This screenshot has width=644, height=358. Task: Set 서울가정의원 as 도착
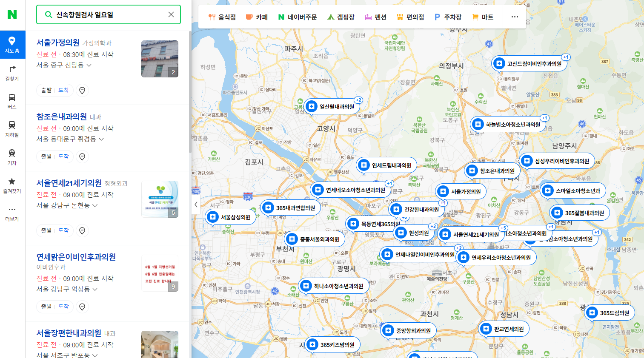pyautogui.click(x=63, y=90)
